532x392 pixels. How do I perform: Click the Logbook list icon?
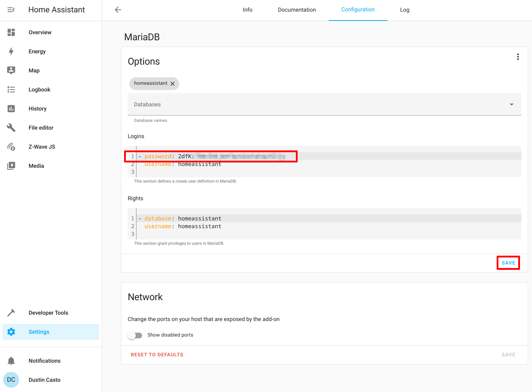(11, 89)
